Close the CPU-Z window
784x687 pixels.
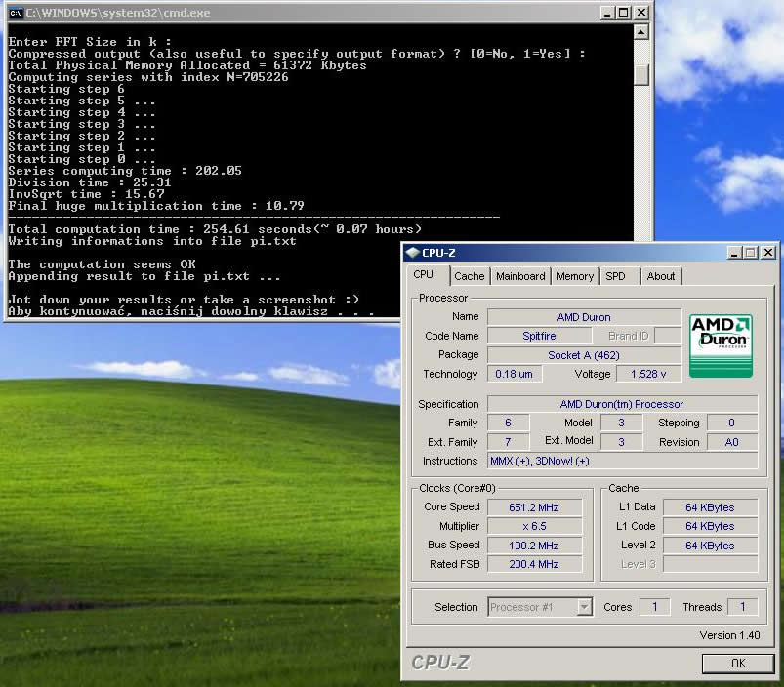tap(768, 253)
